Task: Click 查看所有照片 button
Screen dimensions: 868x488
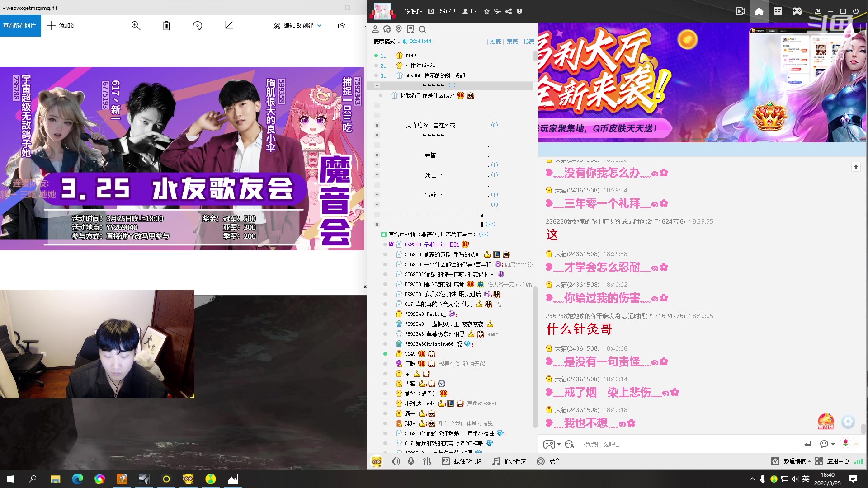Action: 20,26
